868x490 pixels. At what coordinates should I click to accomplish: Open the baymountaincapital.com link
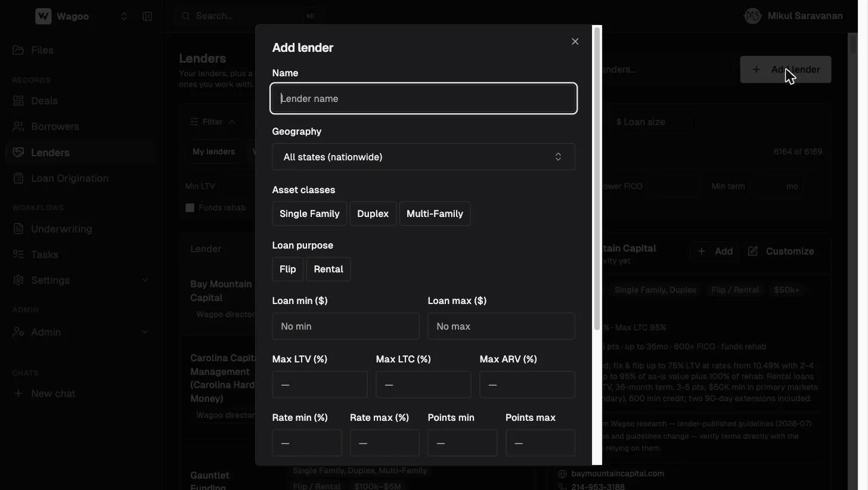click(x=618, y=473)
